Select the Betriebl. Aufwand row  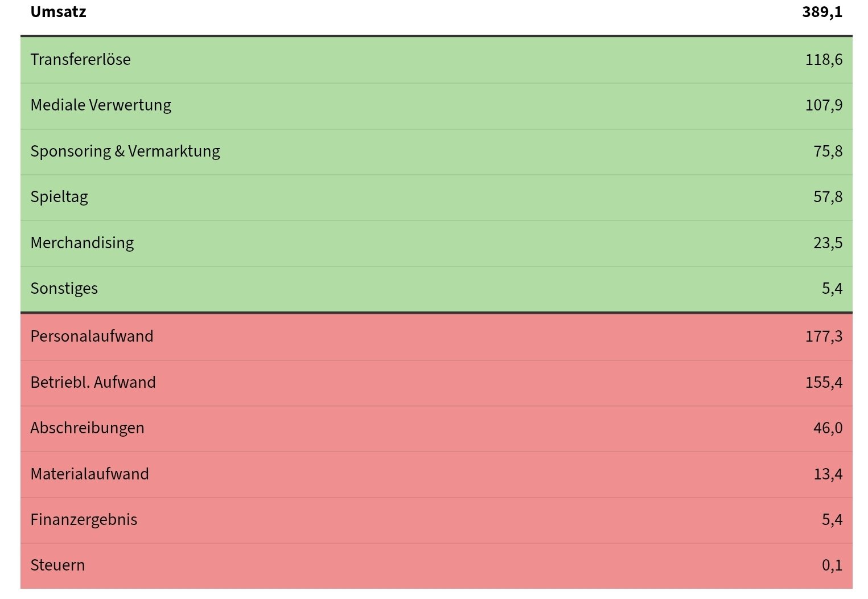(x=437, y=383)
